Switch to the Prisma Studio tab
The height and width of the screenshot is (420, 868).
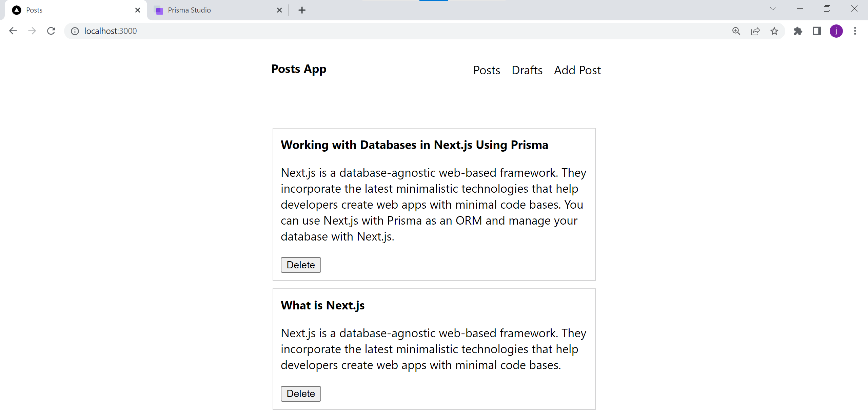tap(217, 10)
